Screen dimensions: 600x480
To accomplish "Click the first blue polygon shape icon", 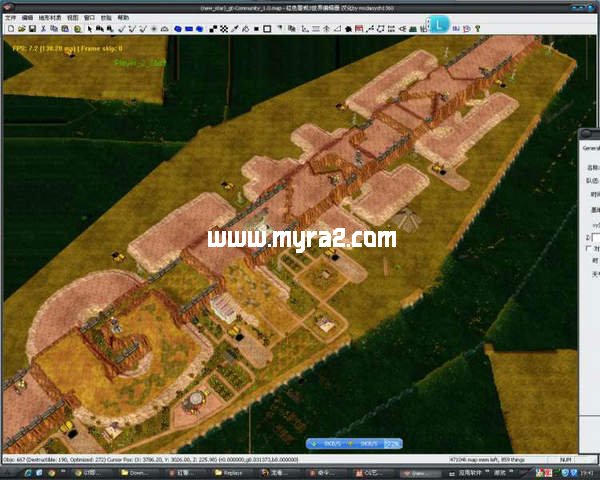I will point(178,29).
